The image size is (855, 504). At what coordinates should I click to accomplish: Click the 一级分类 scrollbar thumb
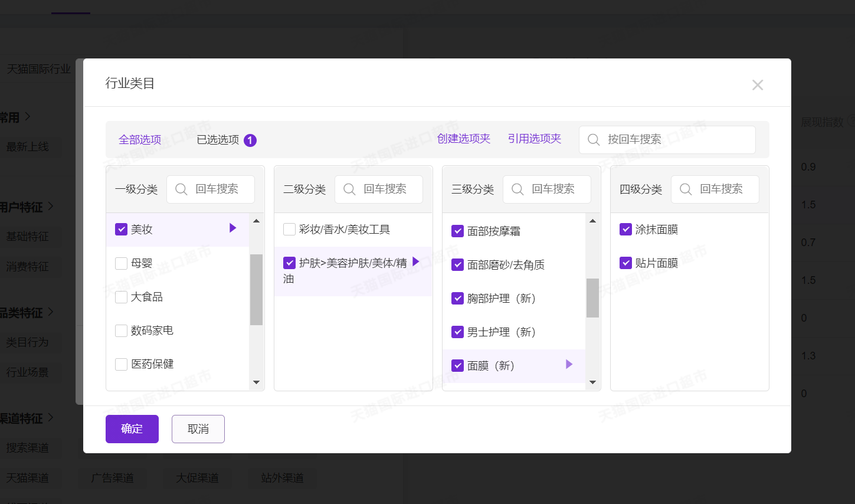[256, 290]
